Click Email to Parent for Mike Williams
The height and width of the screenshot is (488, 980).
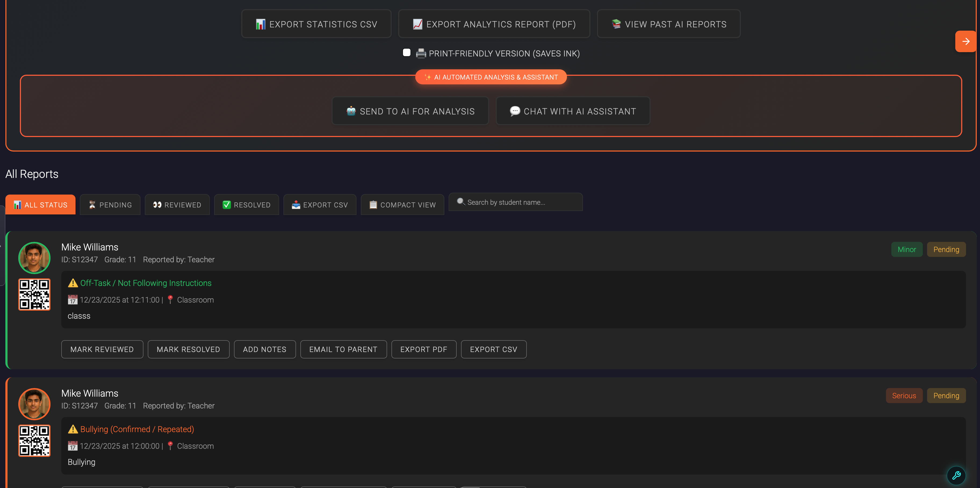[x=343, y=349]
